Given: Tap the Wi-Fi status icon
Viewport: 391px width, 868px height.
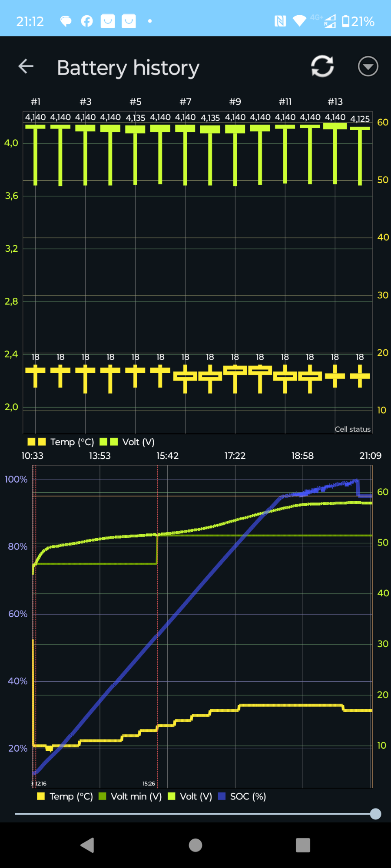Looking at the screenshot, I should pyautogui.click(x=299, y=21).
